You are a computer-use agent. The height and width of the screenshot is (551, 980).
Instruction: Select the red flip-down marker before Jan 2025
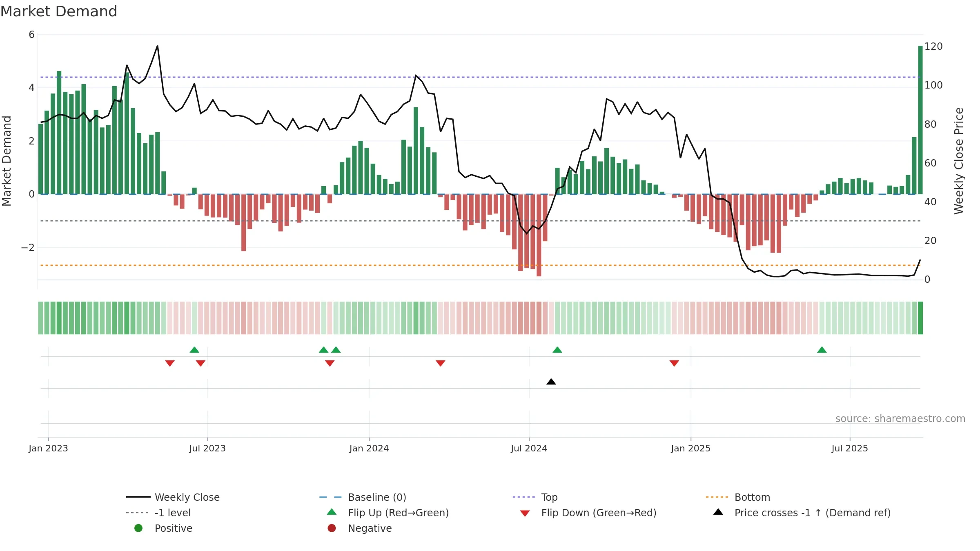click(674, 363)
